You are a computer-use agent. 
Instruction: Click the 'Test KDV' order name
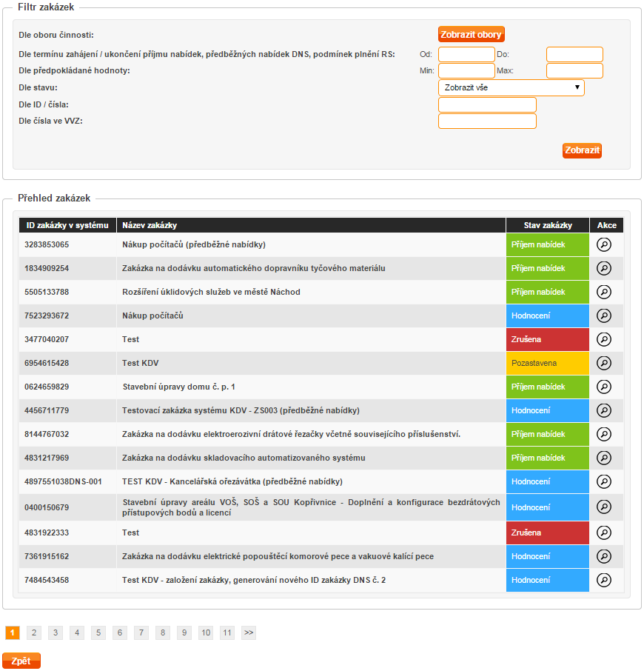point(140,363)
